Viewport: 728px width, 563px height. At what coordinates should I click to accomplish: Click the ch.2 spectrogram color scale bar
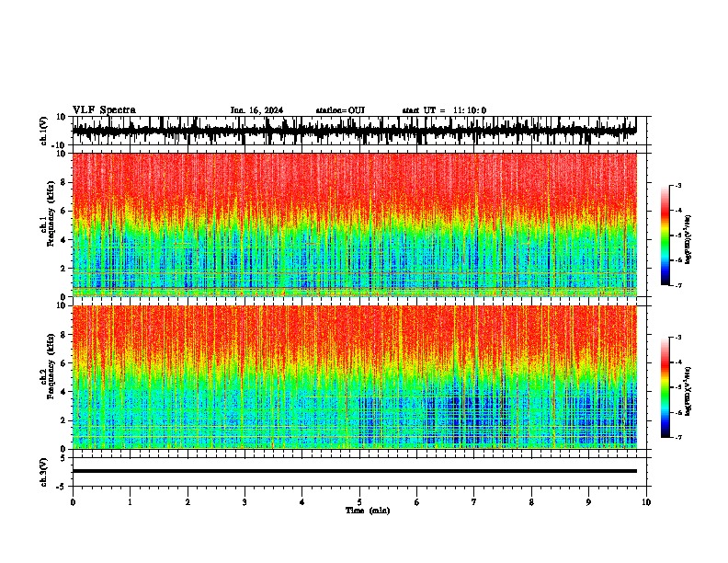665,387
